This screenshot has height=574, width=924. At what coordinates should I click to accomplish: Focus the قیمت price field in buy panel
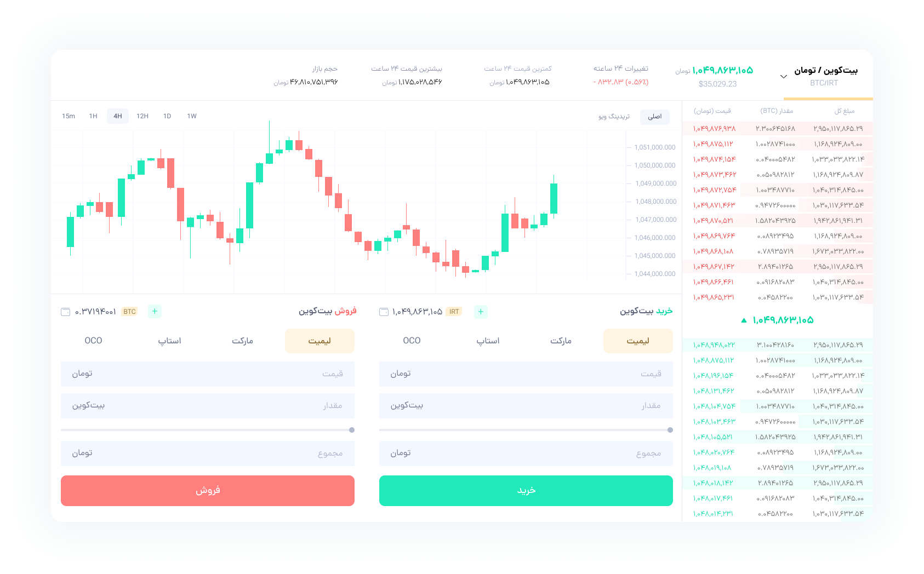[526, 374]
